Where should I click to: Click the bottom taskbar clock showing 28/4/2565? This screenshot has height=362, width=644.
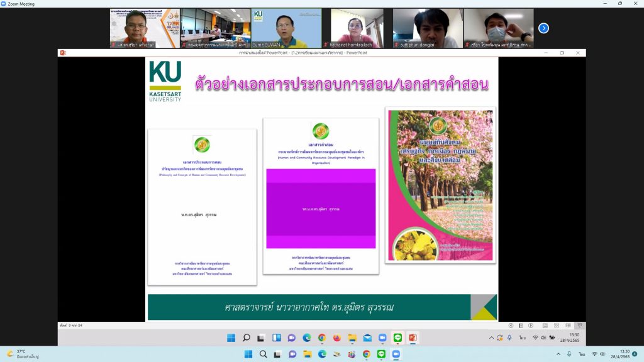tap(624, 354)
